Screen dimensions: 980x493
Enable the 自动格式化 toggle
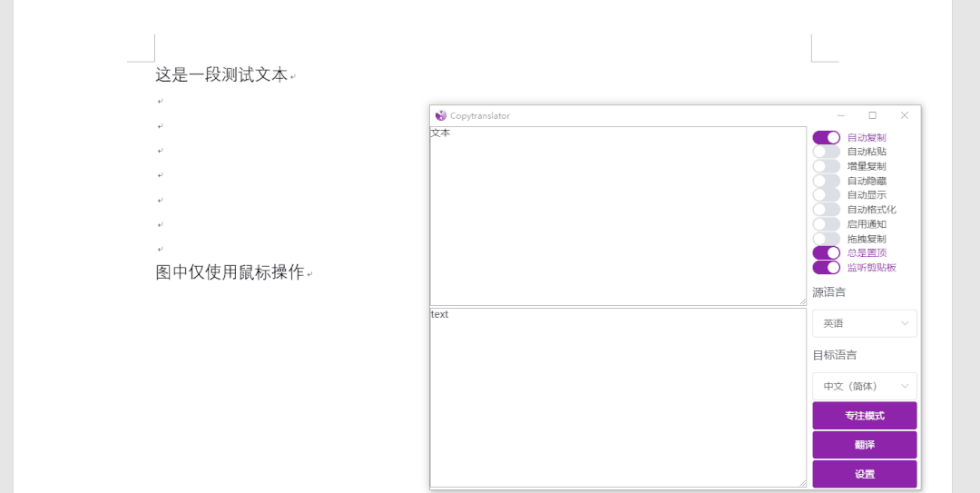point(827,210)
